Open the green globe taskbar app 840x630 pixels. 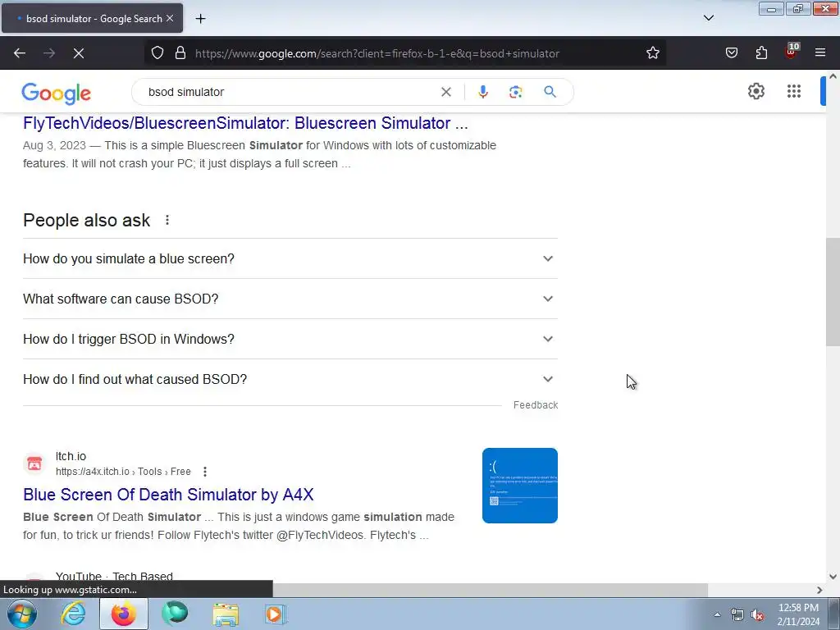point(175,614)
